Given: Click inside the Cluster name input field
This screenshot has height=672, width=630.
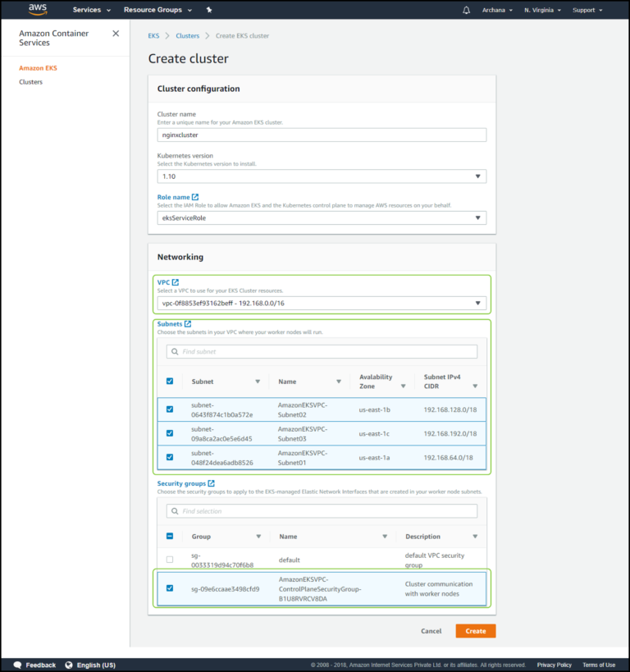Looking at the screenshot, I should (322, 135).
